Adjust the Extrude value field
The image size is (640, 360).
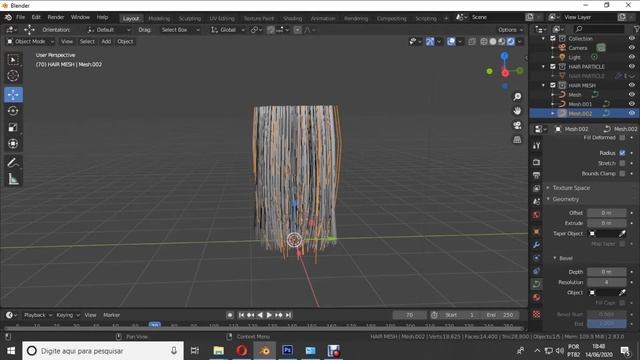click(x=607, y=223)
